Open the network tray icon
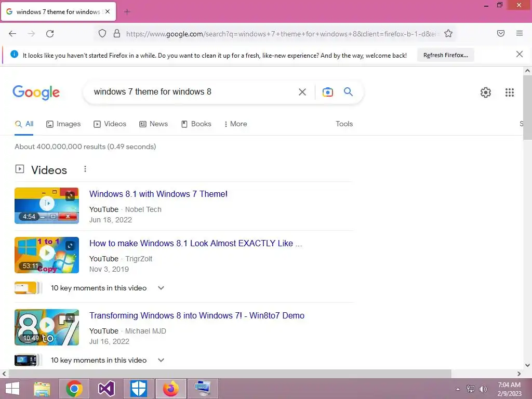 pos(470,389)
